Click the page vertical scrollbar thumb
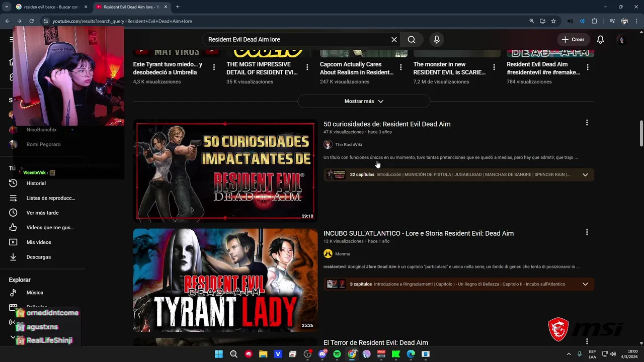This screenshot has width=644, height=362. pos(641,133)
